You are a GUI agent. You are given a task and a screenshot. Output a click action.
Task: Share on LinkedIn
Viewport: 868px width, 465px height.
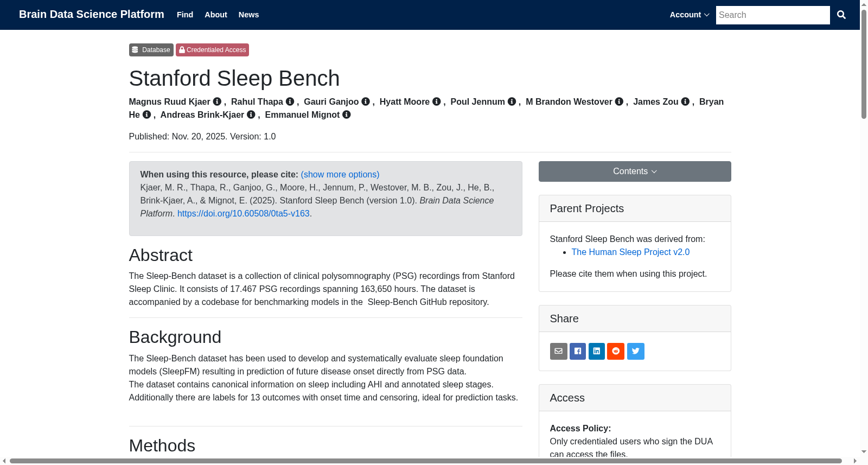coord(597,351)
